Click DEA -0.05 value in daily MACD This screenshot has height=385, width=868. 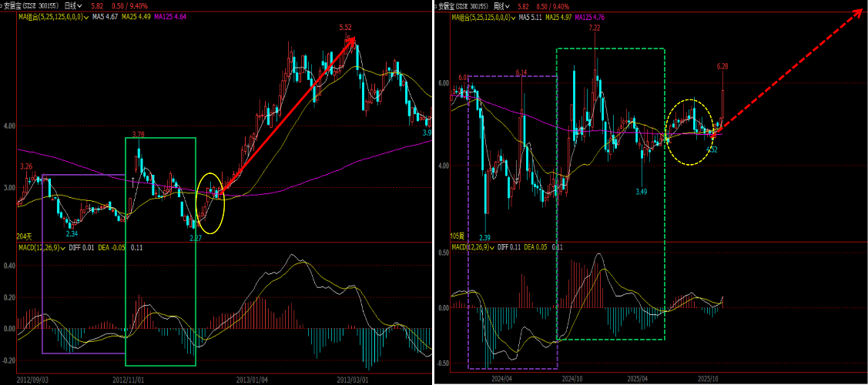coord(113,248)
